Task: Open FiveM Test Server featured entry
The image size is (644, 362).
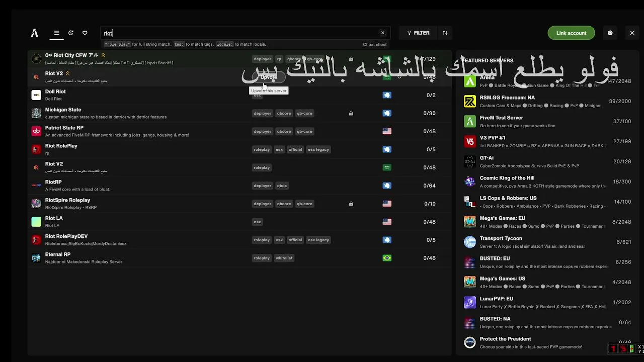Action: pos(547,122)
